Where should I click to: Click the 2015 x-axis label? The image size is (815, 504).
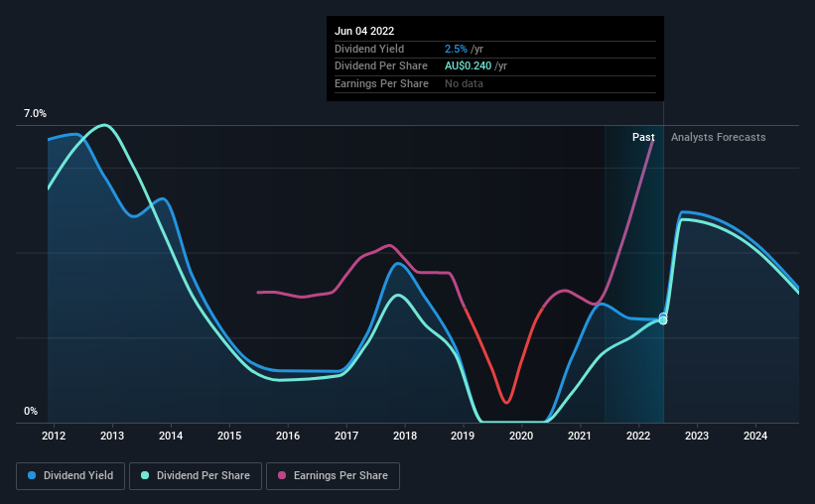(x=229, y=436)
